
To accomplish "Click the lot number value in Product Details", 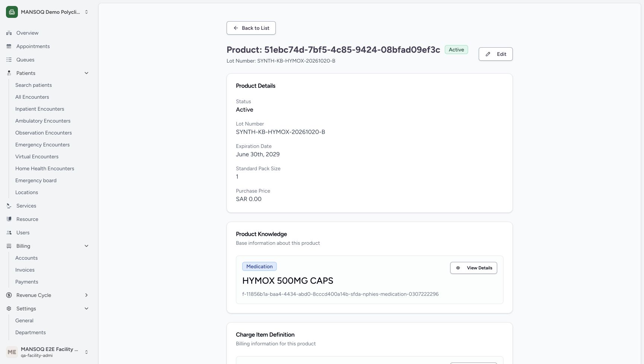I will (x=280, y=132).
